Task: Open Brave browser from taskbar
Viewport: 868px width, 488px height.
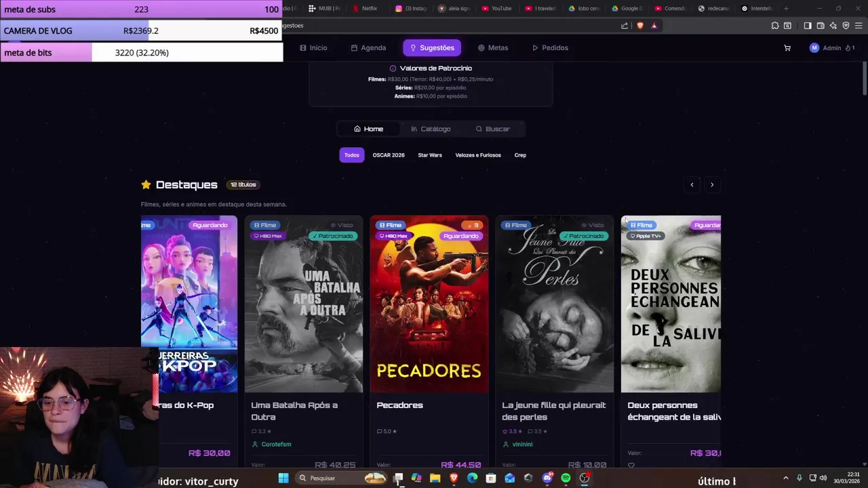Action: 454,478
